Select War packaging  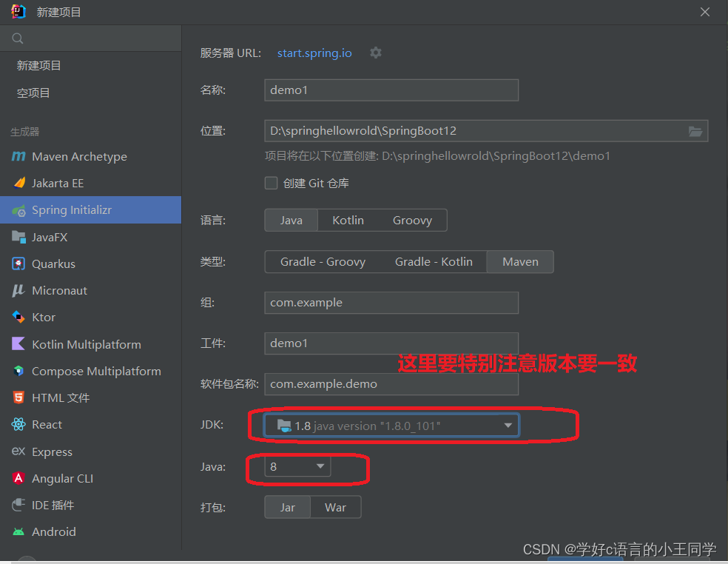(x=335, y=507)
